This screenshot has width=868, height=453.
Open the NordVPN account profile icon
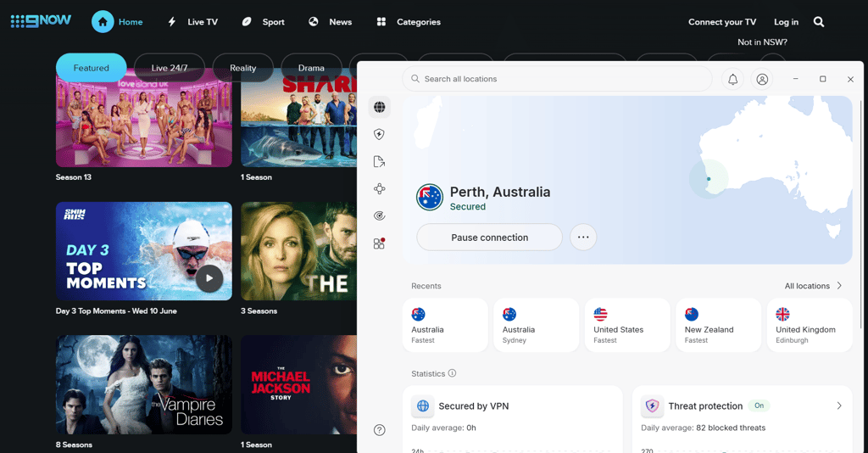[x=762, y=79]
